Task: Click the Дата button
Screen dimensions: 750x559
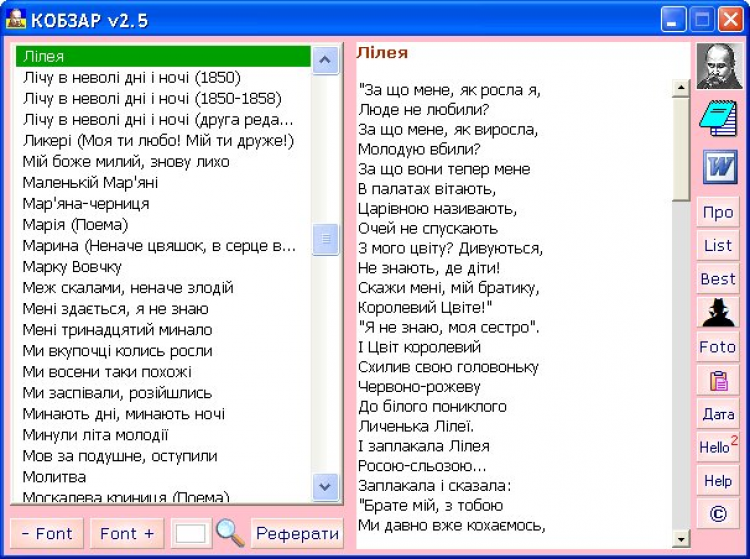Action: click(x=718, y=414)
